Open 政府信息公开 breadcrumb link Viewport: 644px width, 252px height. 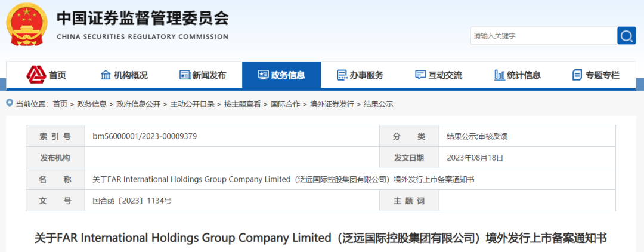[138, 105]
